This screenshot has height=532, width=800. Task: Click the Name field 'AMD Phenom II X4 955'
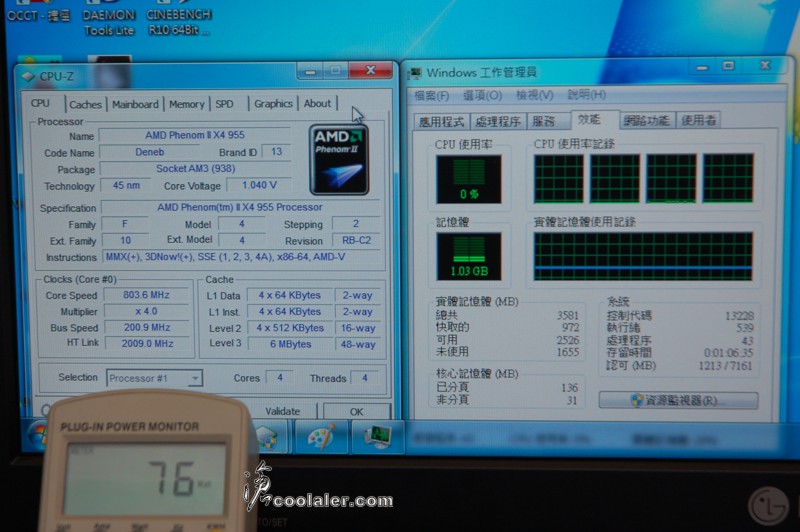(x=195, y=135)
